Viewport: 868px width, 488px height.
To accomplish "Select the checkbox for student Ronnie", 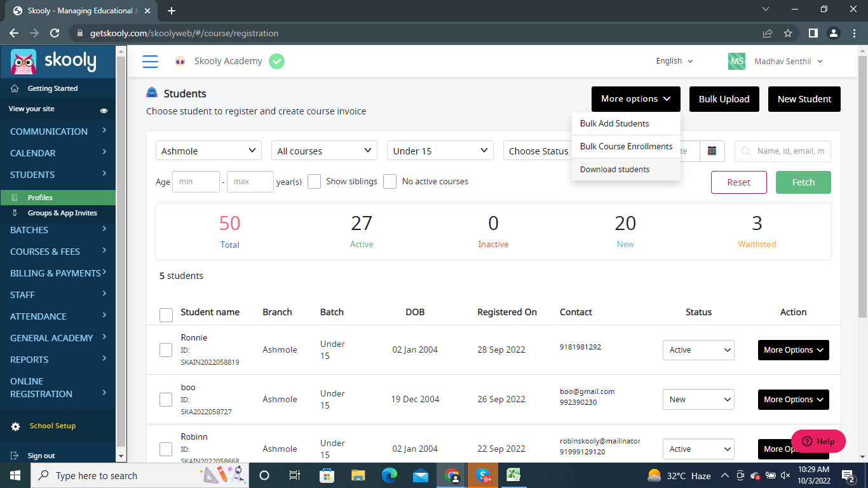I will point(166,350).
